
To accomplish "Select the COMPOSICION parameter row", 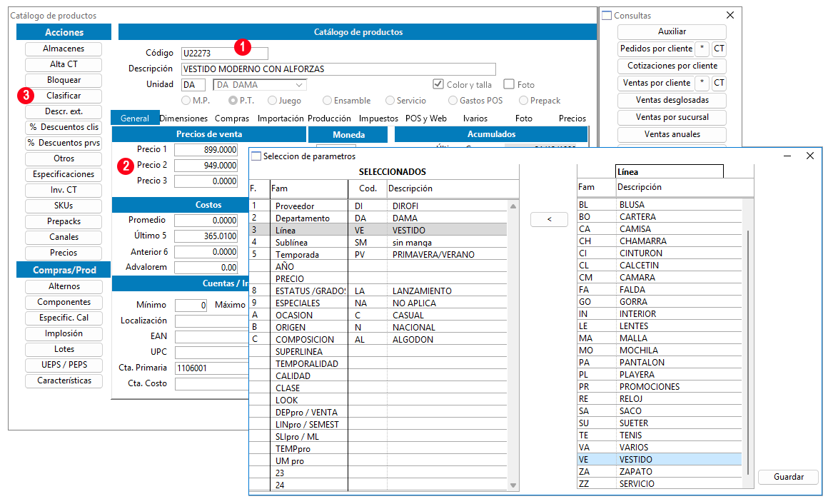I will [378, 339].
